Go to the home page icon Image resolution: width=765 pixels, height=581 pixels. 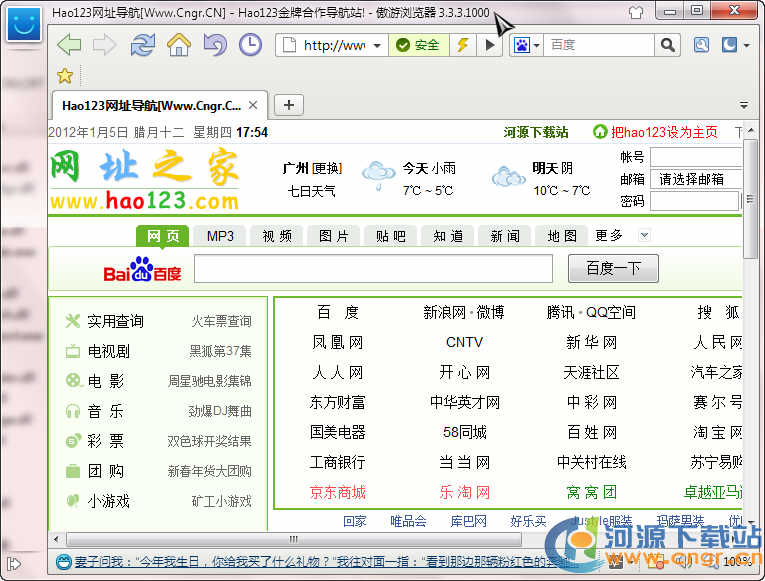pos(179,45)
